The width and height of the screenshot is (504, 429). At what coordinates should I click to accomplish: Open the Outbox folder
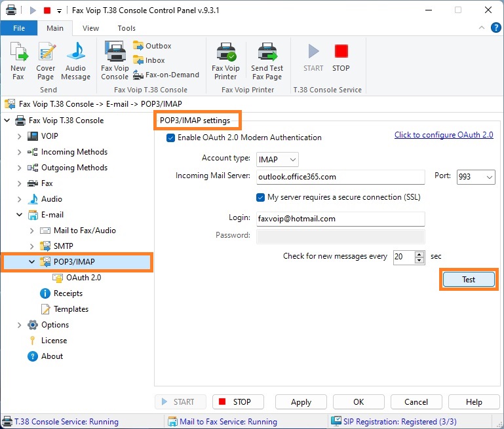pos(152,46)
